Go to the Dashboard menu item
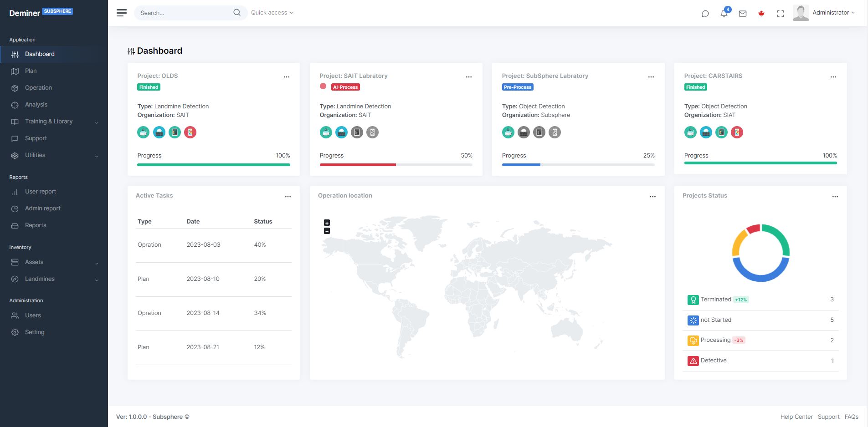The image size is (868, 427). click(x=39, y=54)
